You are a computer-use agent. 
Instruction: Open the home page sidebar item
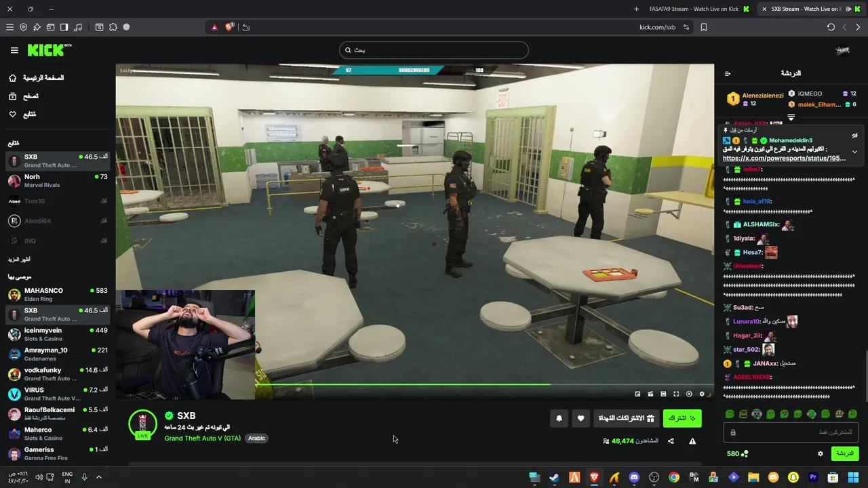(x=37, y=78)
